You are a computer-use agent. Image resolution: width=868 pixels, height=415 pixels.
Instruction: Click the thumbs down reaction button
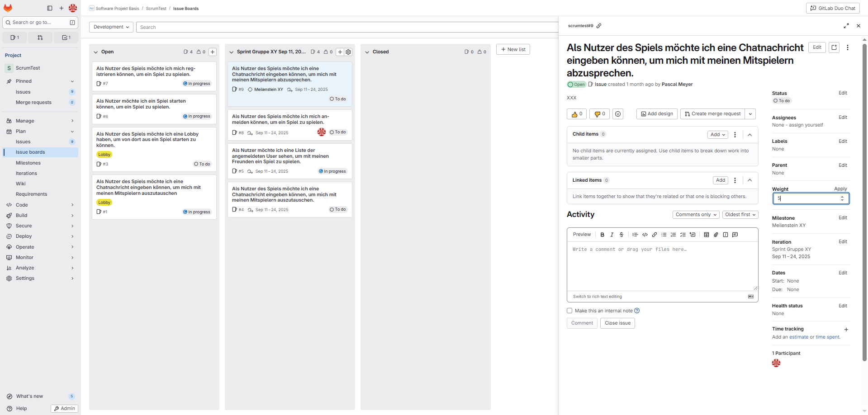point(599,114)
